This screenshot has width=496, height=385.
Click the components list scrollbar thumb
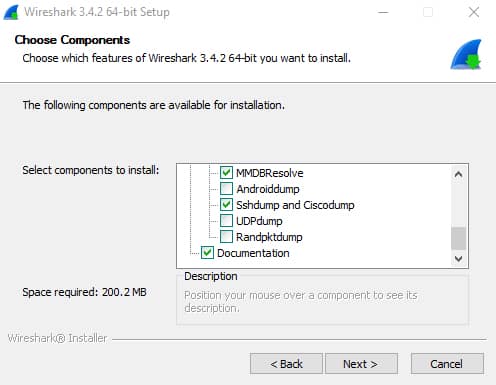458,238
